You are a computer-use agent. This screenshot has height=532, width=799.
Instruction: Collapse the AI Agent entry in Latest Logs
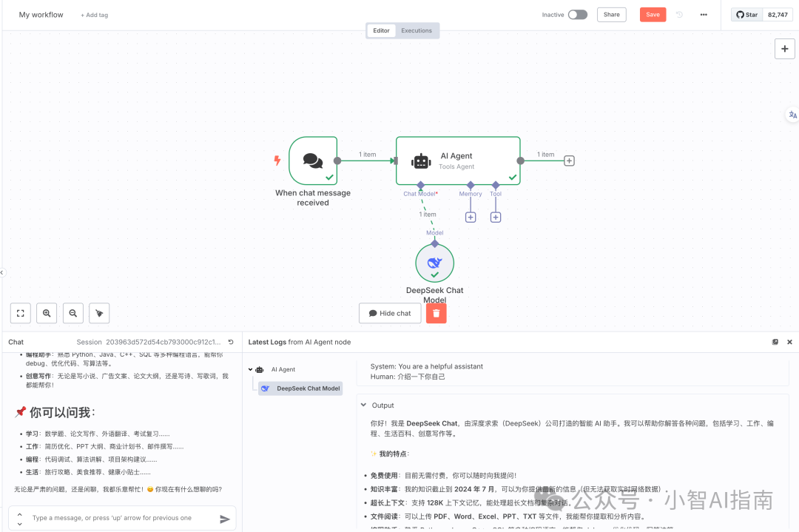250,369
